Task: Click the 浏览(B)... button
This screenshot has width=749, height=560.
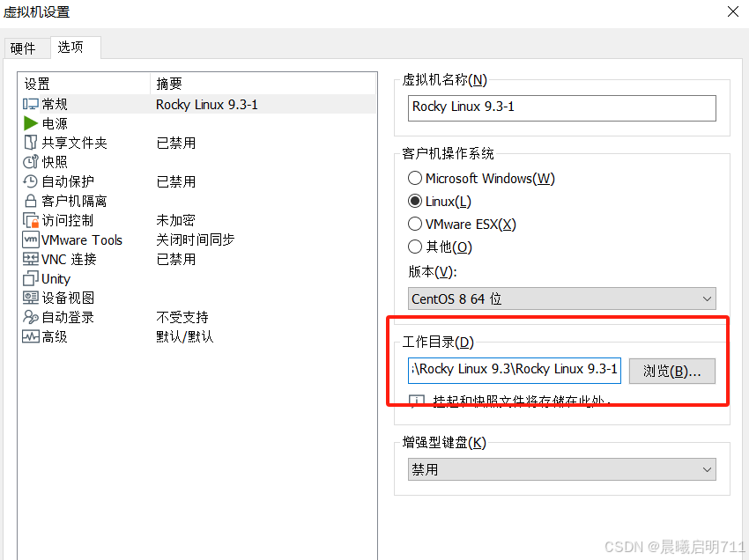Action: tap(672, 371)
